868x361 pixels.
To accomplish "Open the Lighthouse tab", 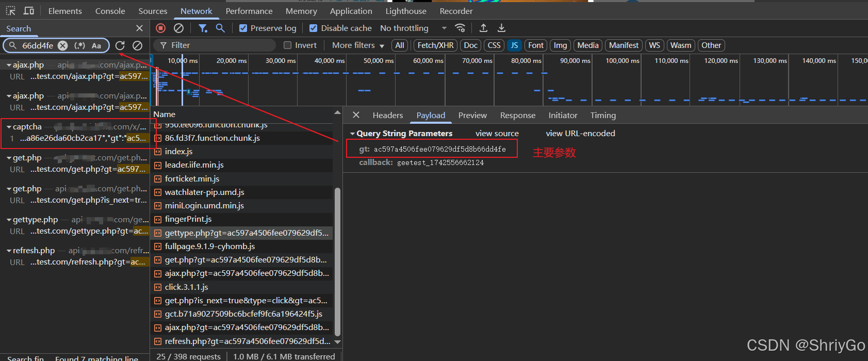I will (x=406, y=11).
